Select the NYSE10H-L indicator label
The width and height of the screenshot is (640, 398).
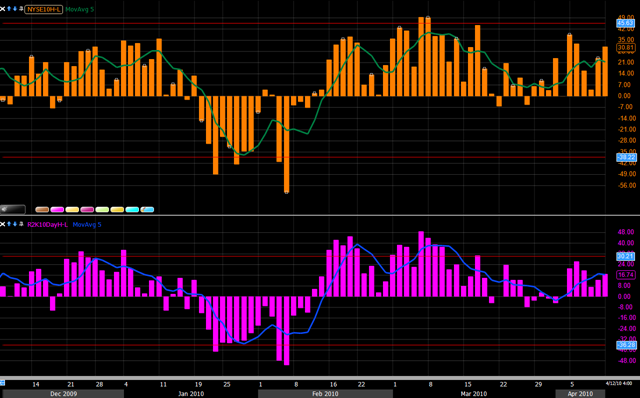point(44,9)
